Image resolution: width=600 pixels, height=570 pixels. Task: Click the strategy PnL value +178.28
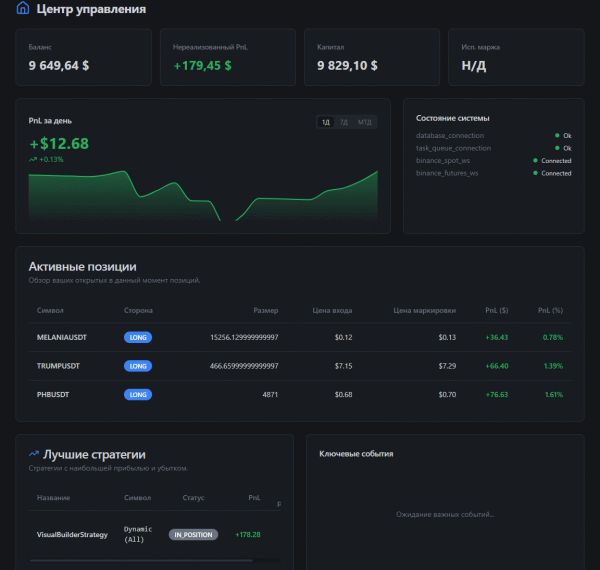click(248, 534)
